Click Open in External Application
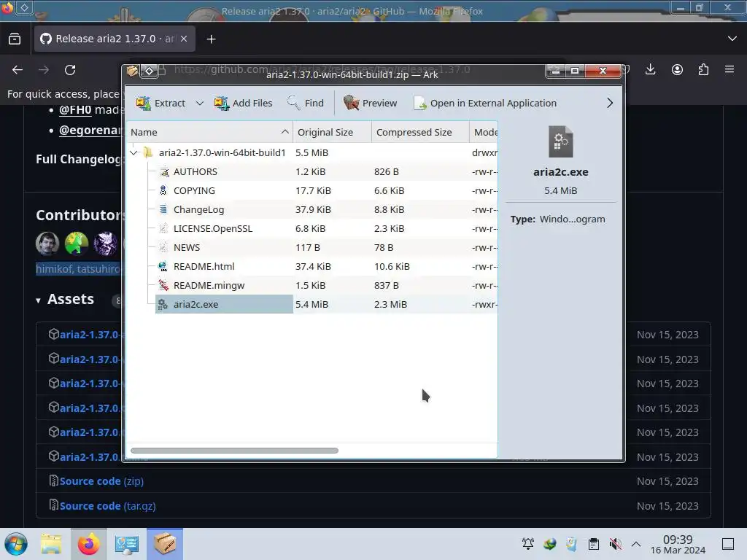This screenshot has width=747, height=560. tap(485, 103)
